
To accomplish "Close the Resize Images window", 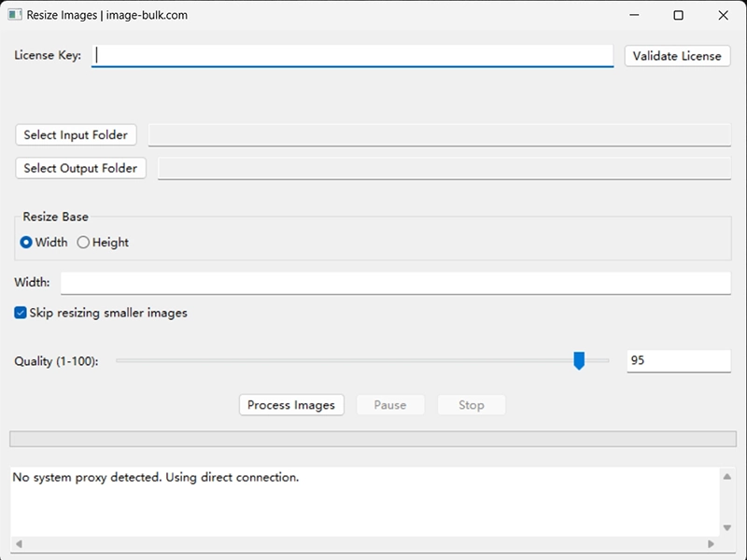I will click(723, 15).
